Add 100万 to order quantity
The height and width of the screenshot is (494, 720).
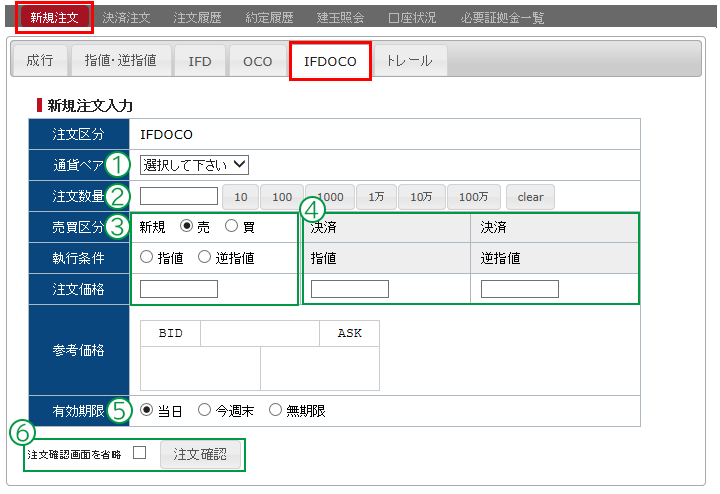473,197
